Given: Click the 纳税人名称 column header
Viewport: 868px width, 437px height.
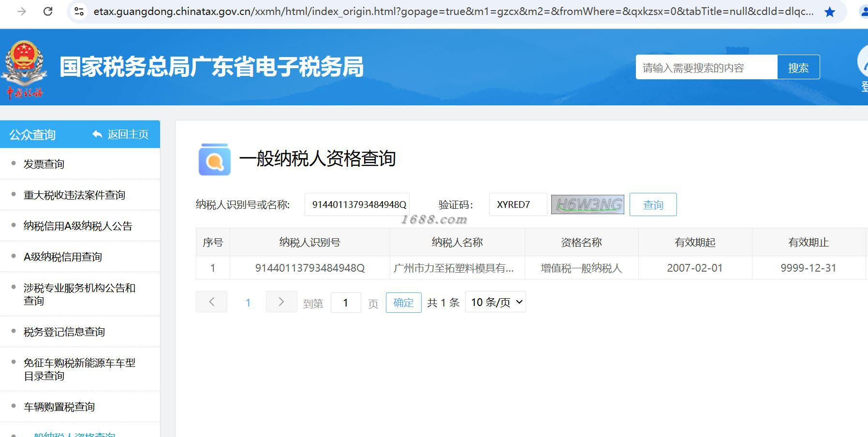Looking at the screenshot, I should [457, 242].
